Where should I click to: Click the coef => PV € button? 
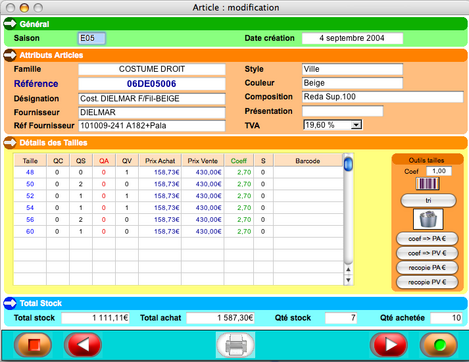427,253
